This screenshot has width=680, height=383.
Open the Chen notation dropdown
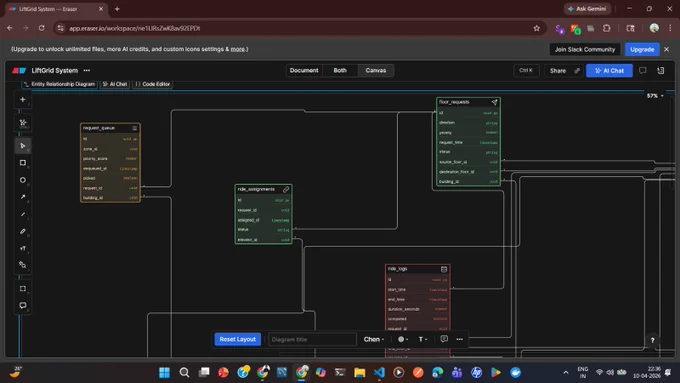374,339
